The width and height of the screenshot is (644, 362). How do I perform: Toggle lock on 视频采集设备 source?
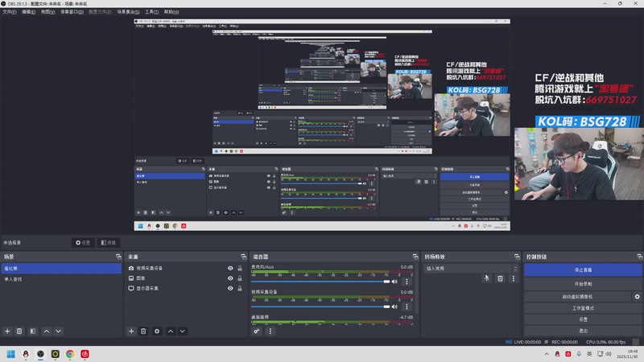click(240, 268)
